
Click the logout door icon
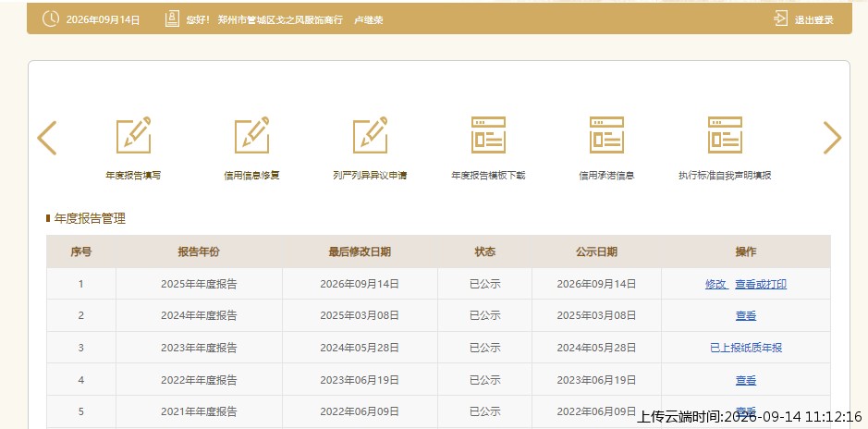(x=780, y=18)
